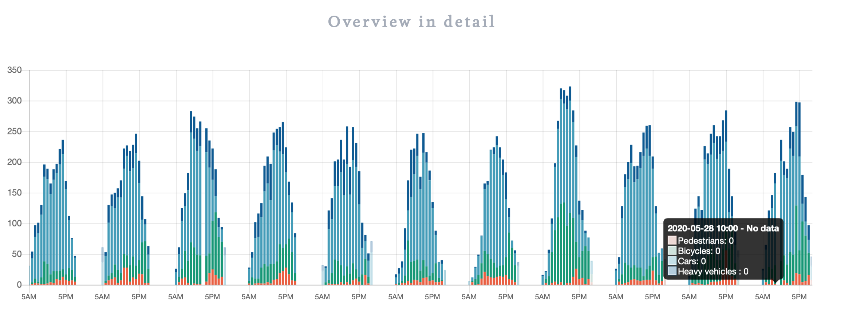Viewport: 868px width, 327px height.
Task: Select the "Heavy vehicles : 0" tooltip line
Action: click(x=713, y=271)
